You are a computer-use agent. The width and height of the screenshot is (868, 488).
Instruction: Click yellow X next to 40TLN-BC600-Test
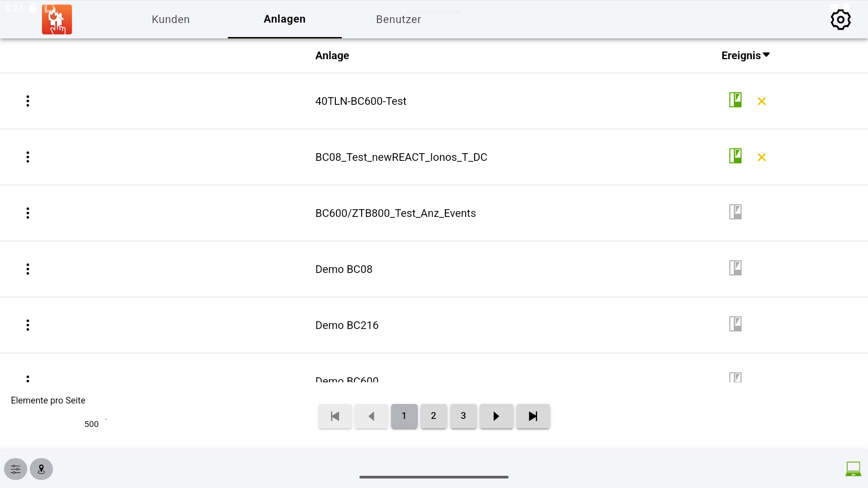click(x=762, y=101)
